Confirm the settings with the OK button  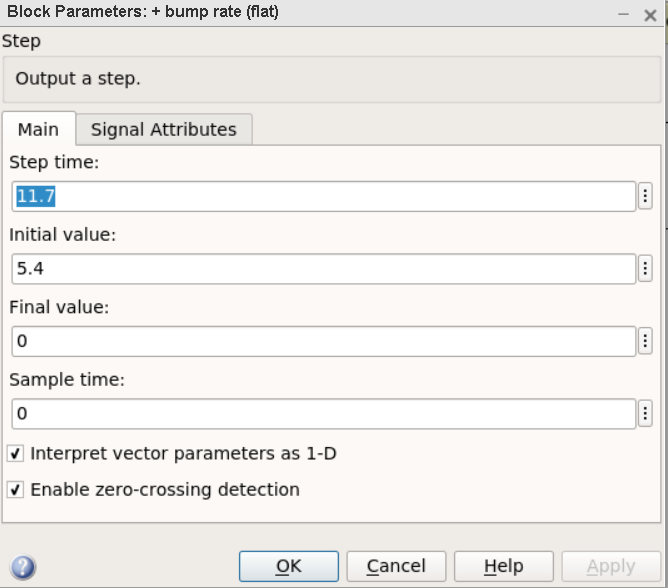(x=289, y=566)
